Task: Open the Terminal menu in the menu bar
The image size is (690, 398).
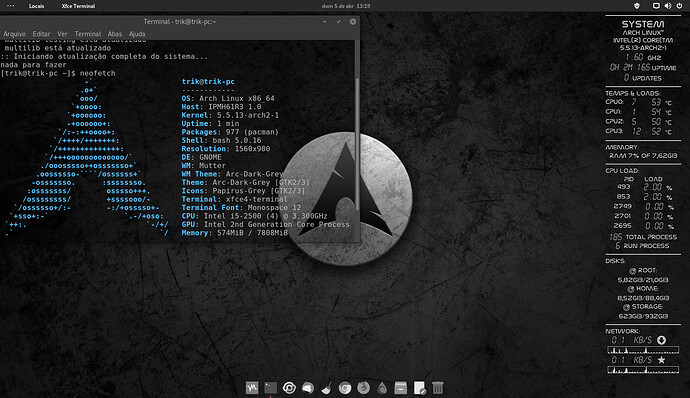Action: (x=88, y=34)
